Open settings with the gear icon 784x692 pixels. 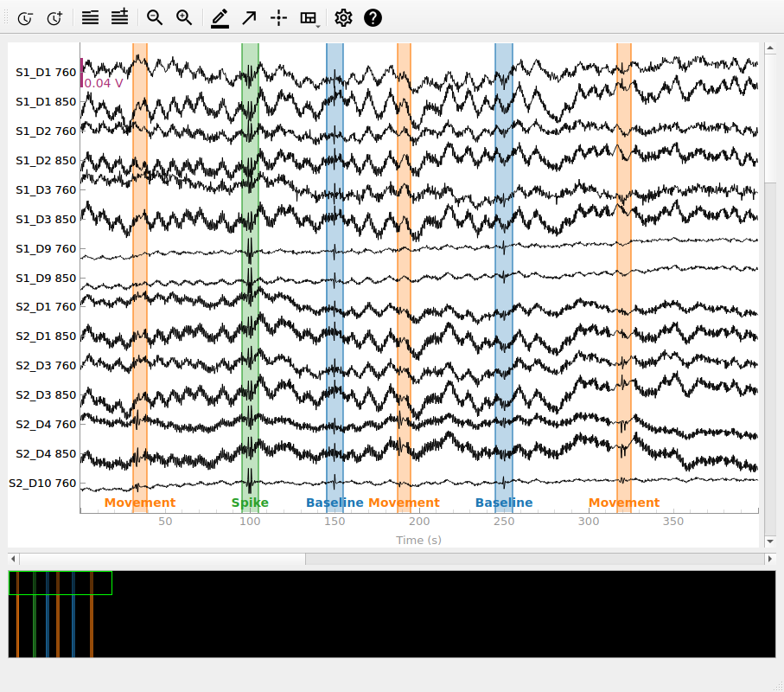click(x=343, y=17)
